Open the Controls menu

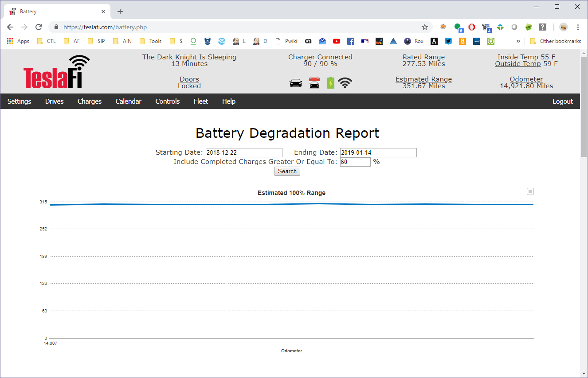click(x=168, y=101)
